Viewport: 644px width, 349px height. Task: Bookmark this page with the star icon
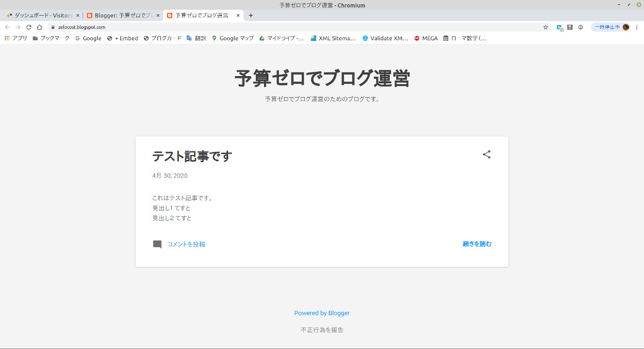click(546, 27)
